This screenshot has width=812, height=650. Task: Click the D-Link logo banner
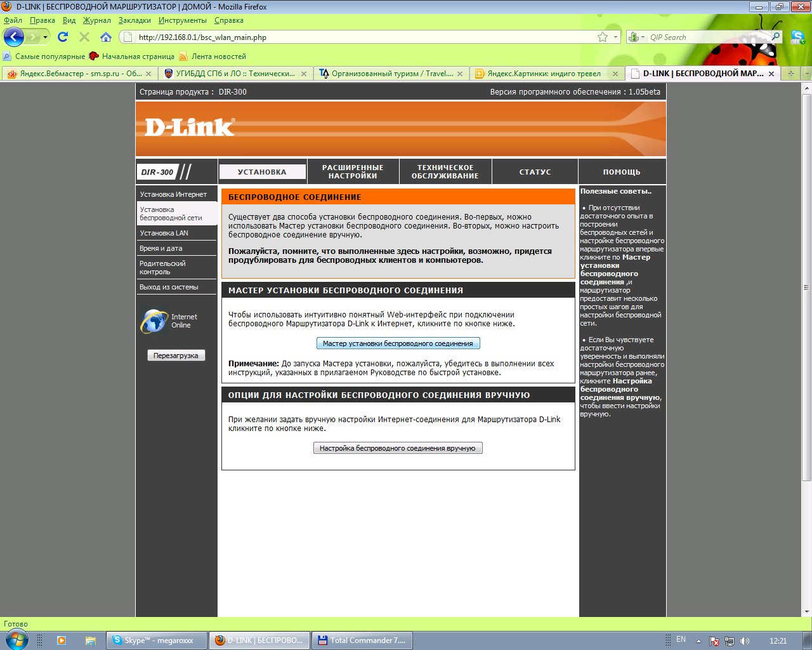(190, 127)
